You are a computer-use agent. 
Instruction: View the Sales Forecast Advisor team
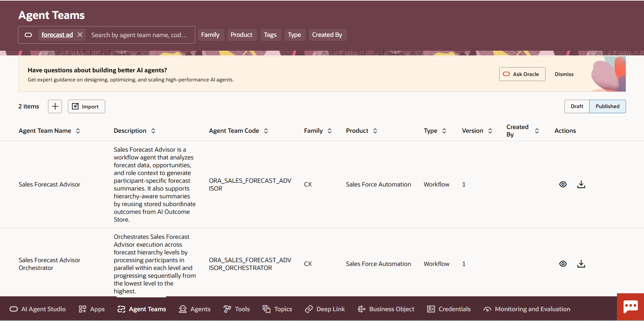pyautogui.click(x=563, y=184)
